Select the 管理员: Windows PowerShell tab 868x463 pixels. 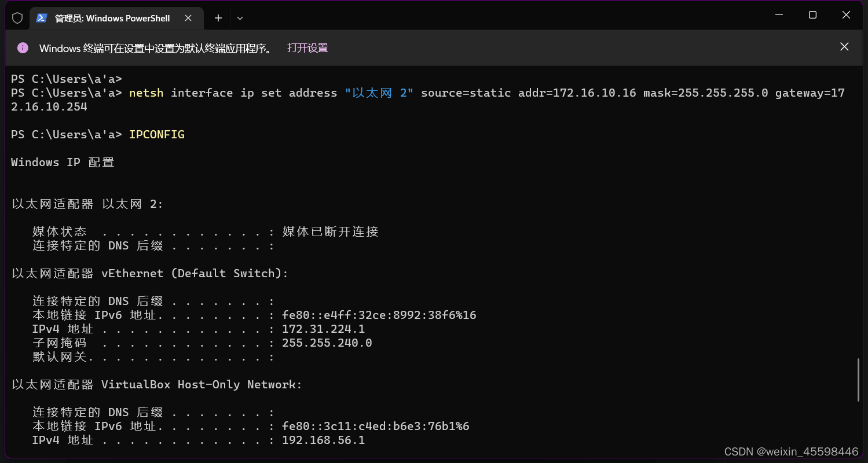click(x=116, y=18)
